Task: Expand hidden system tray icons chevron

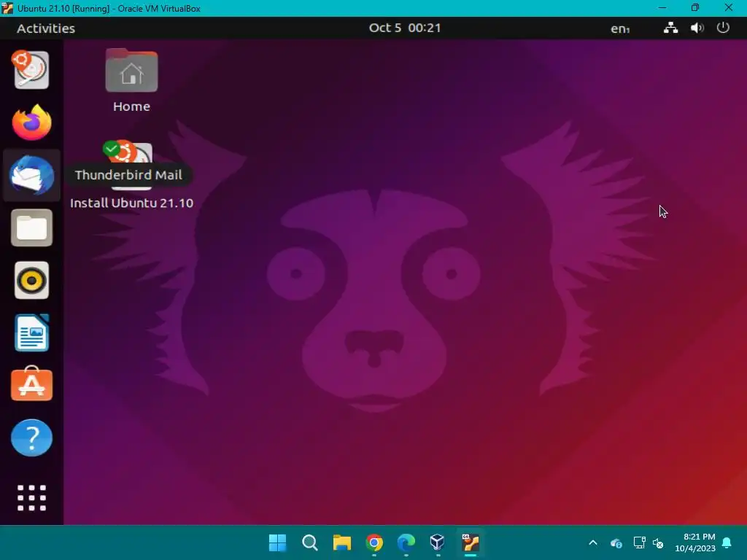Action: [593, 542]
